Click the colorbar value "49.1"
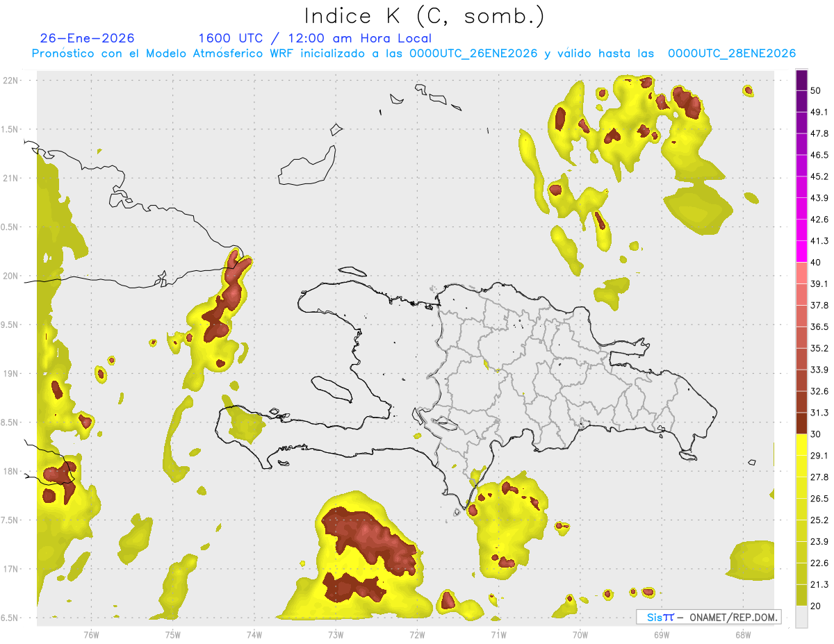Image resolution: width=834 pixels, height=644 pixels. pyautogui.click(x=819, y=112)
